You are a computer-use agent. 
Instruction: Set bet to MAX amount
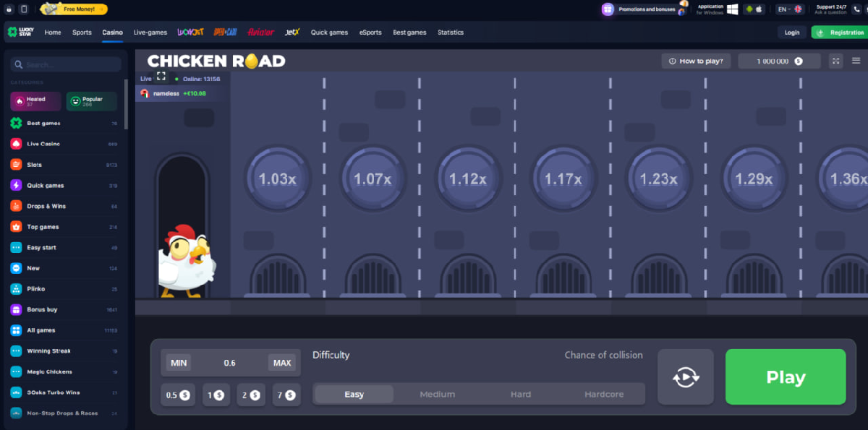click(x=282, y=363)
